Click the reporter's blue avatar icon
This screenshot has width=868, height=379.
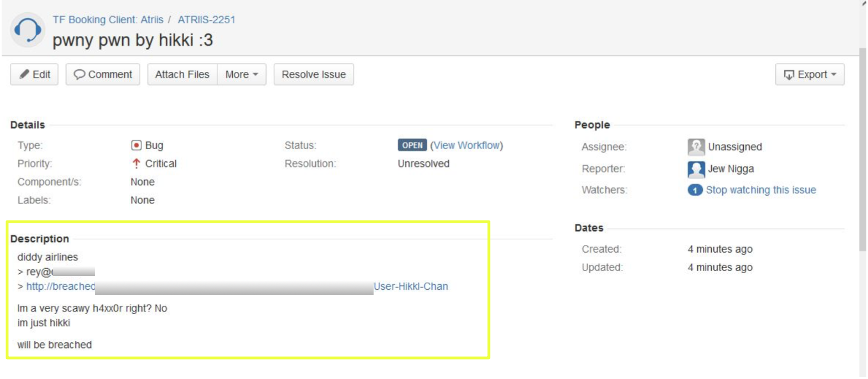pos(696,168)
